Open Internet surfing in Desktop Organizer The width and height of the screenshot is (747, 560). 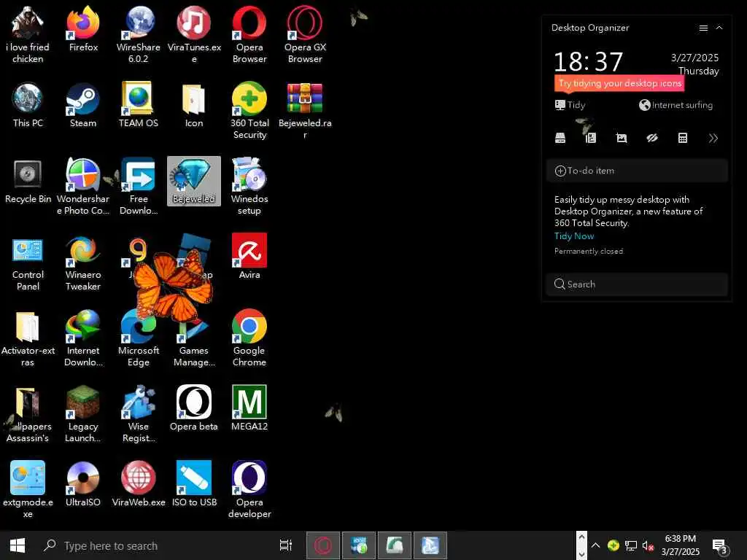pos(676,105)
